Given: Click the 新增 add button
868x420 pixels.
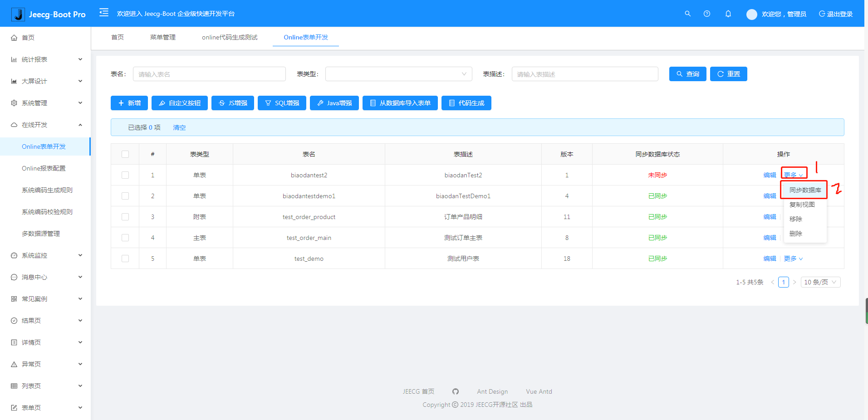Looking at the screenshot, I should point(129,103).
